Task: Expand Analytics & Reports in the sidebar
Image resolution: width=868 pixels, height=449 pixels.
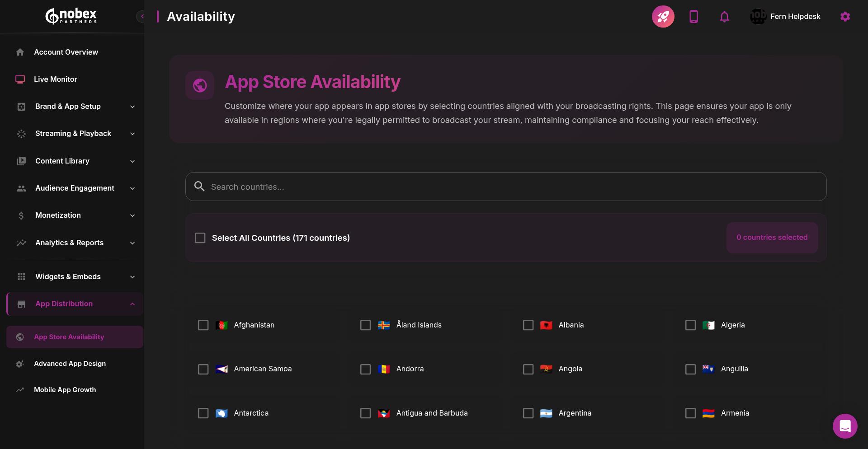Action: click(69, 243)
